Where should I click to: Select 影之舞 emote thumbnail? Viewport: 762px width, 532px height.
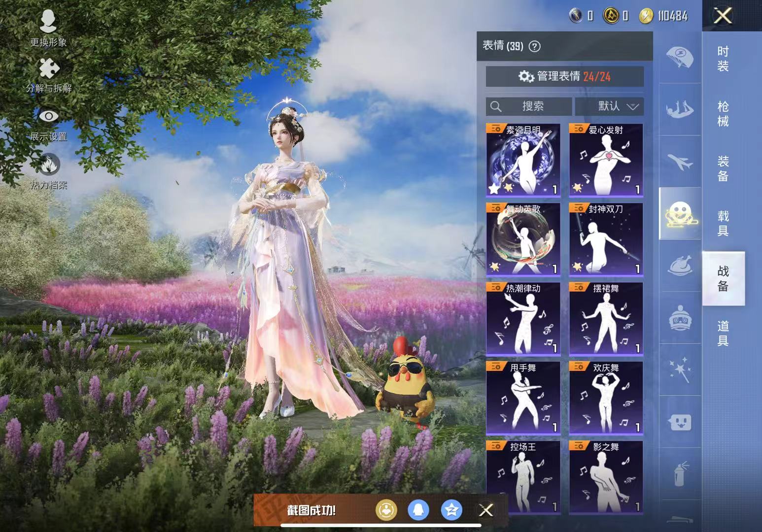pos(606,477)
